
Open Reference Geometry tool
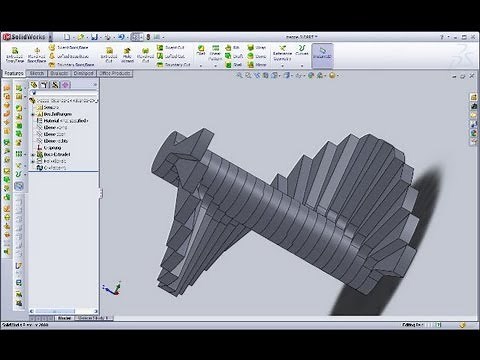(282, 53)
